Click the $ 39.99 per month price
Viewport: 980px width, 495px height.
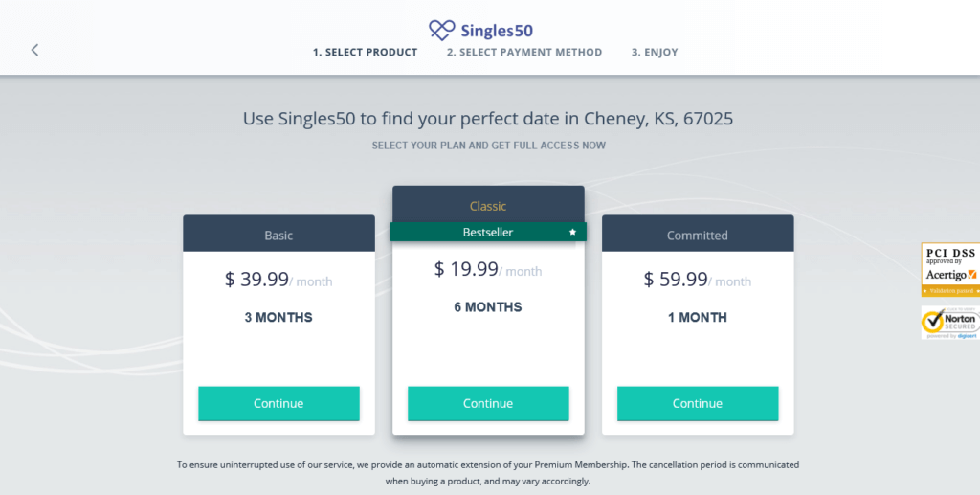[x=278, y=280]
